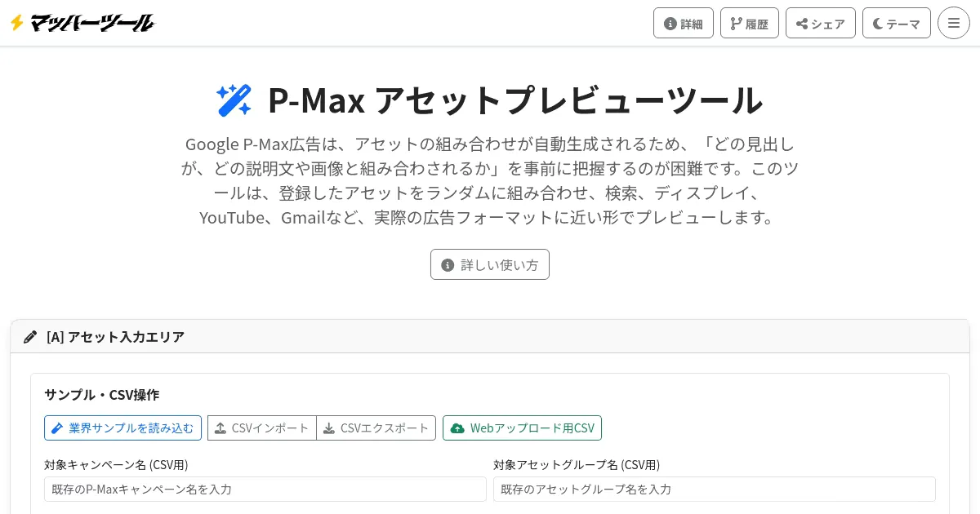Click the サンプル・CSV操作 subsection title
The image size is (980, 514).
[101, 395]
